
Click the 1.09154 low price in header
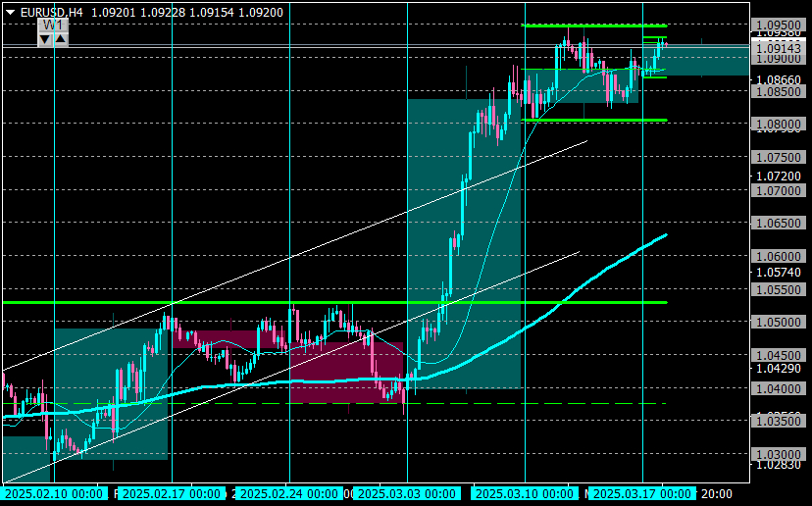[211, 13]
